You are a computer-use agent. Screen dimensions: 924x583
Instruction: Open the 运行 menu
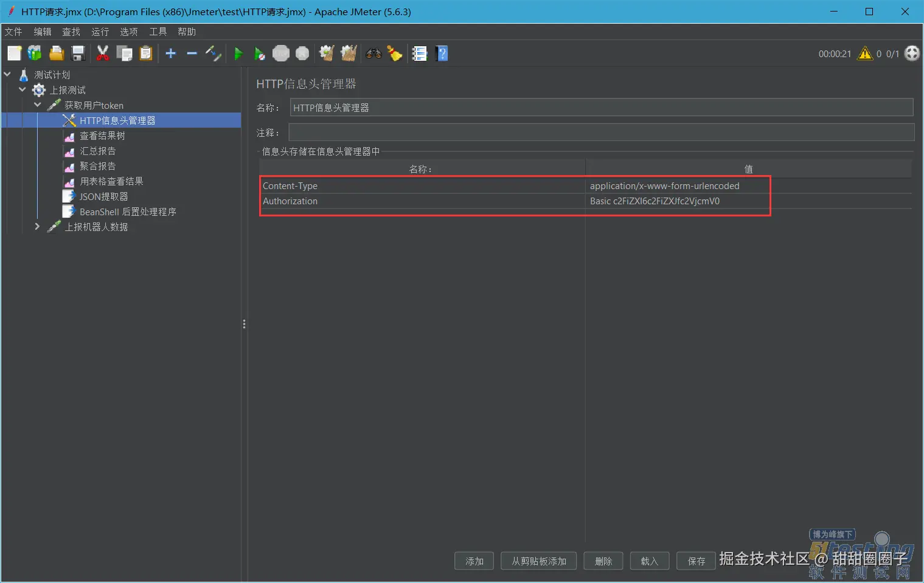tap(100, 32)
